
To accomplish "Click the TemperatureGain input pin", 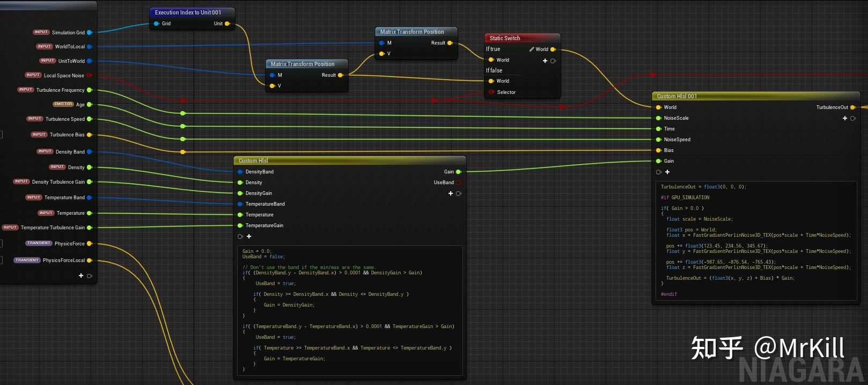I will click(240, 226).
